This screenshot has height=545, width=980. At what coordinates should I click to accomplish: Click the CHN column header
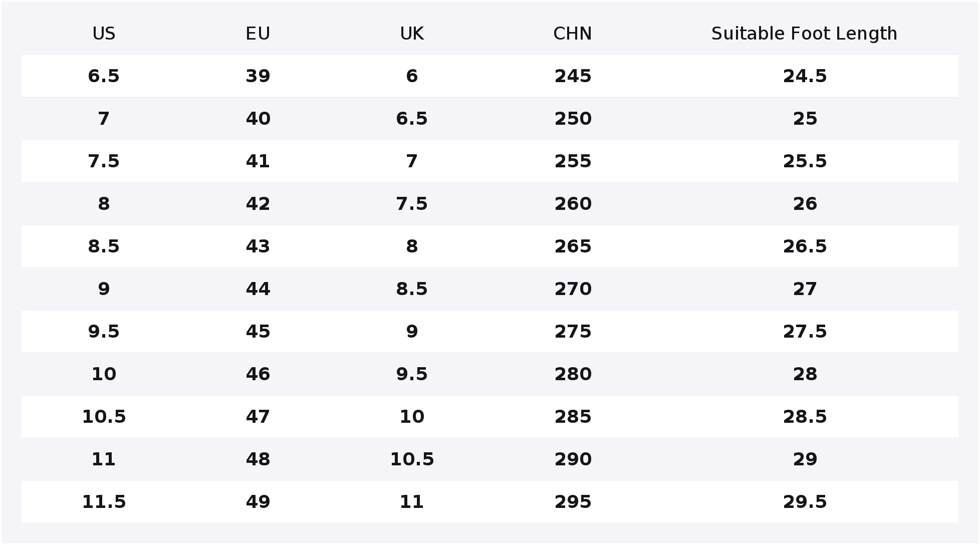tap(573, 34)
